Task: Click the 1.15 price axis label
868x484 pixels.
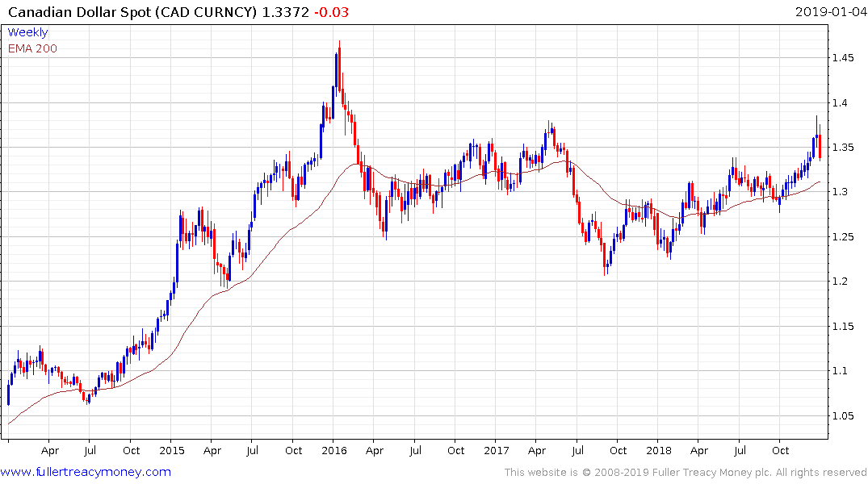Action: (x=843, y=327)
